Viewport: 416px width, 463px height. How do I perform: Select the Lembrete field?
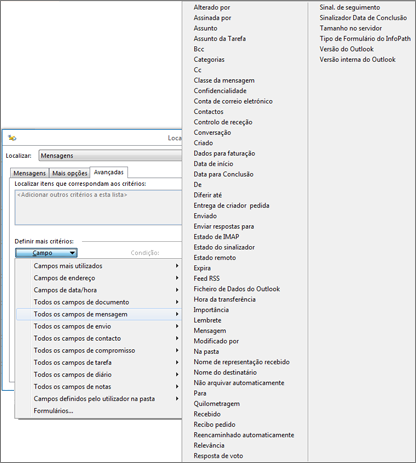pos(207,320)
